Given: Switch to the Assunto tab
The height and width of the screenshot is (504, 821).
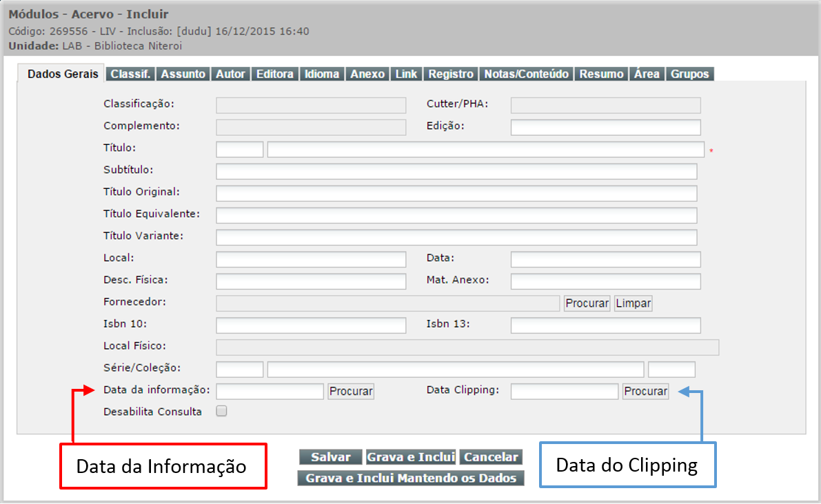Looking at the screenshot, I should click(x=183, y=74).
